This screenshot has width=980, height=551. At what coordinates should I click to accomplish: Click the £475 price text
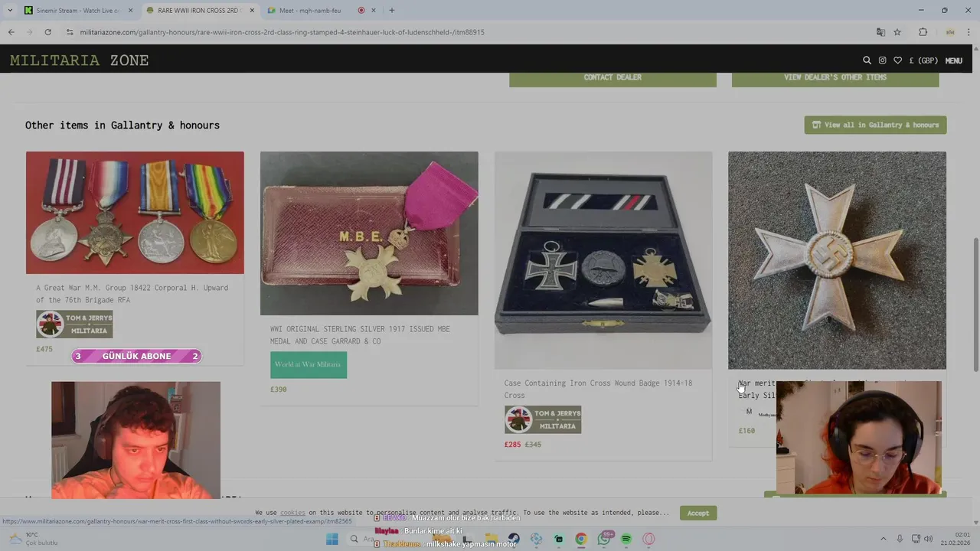coord(44,349)
